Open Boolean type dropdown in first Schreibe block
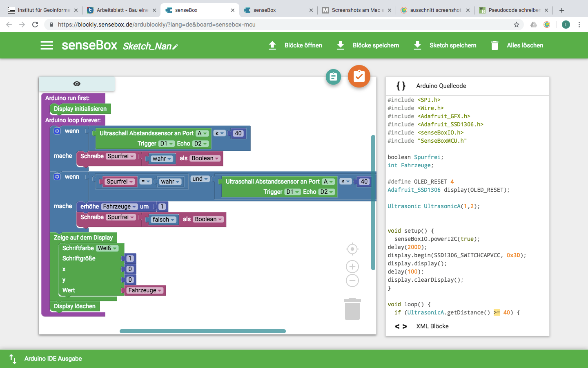The image size is (588, 368). [206, 158]
